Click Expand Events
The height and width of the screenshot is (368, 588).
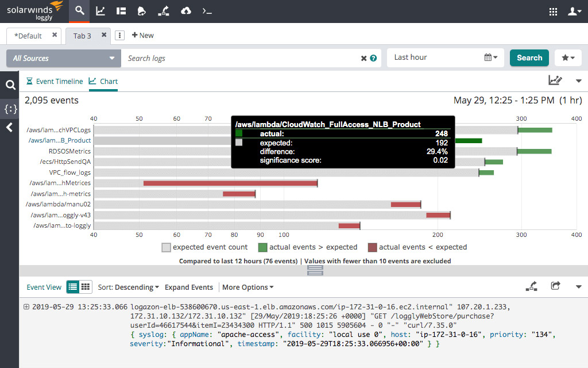click(188, 287)
